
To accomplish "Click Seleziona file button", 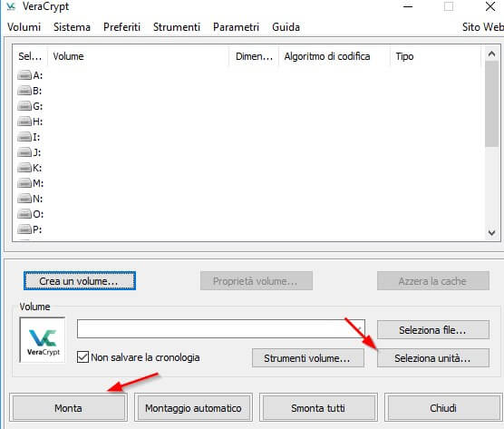I will click(433, 329).
